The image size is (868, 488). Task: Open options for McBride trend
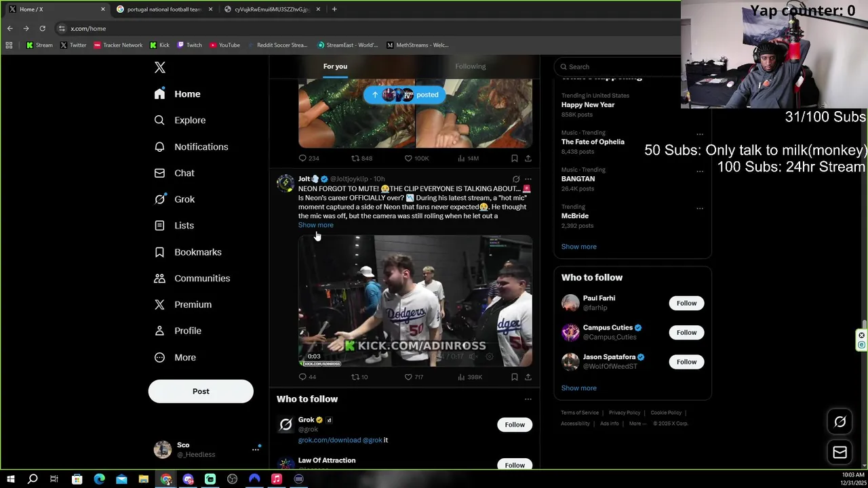coord(700,208)
